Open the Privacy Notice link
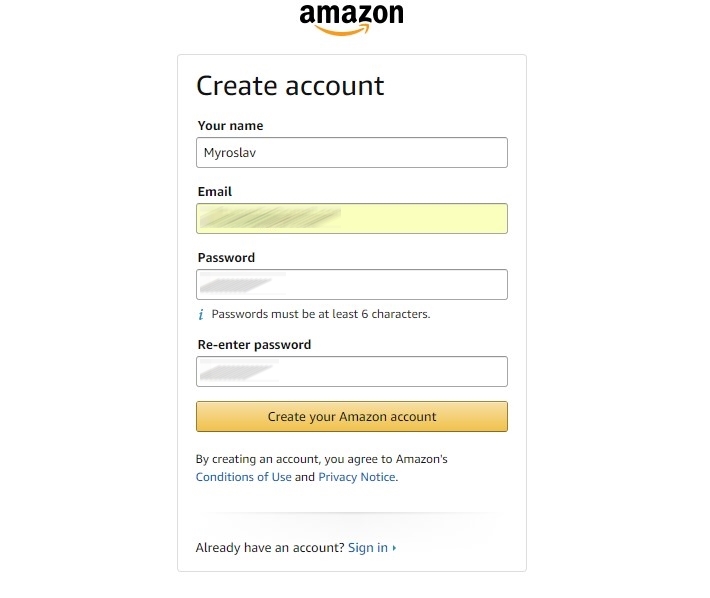 point(357,477)
